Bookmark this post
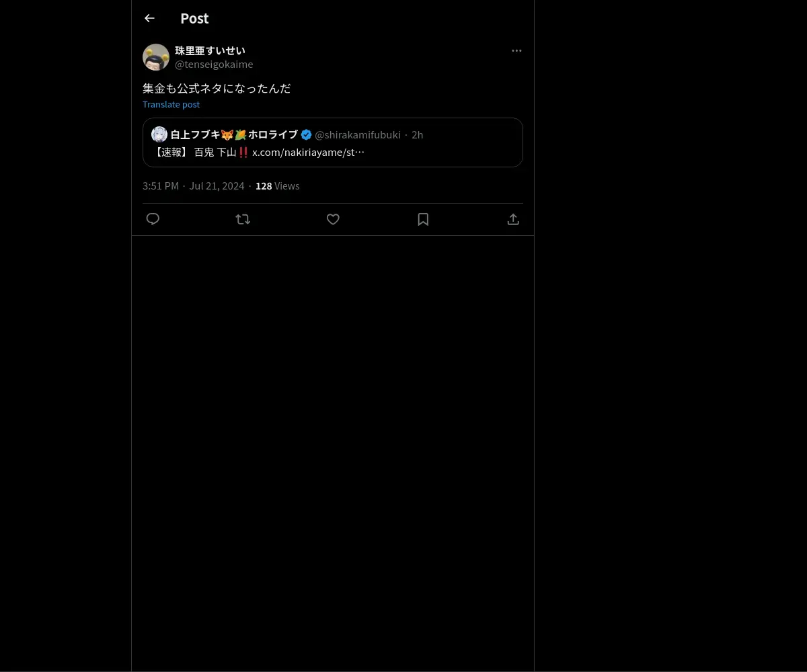The height and width of the screenshot is (672, 807). tap(423, 219)
